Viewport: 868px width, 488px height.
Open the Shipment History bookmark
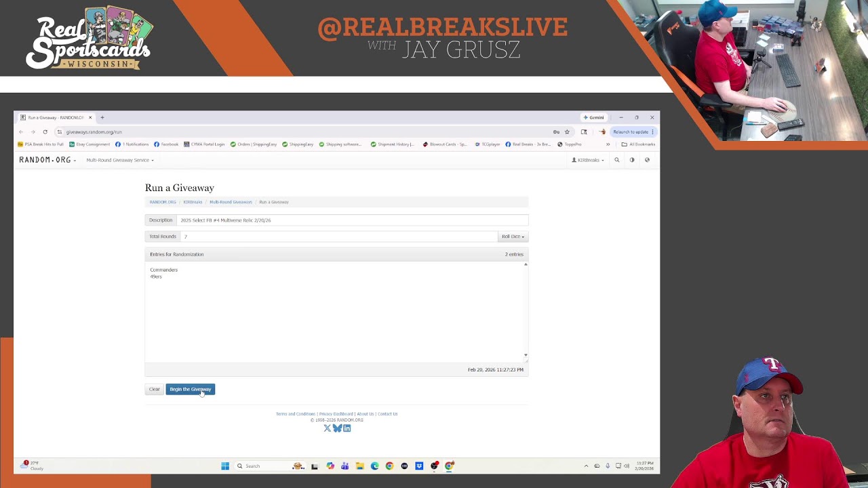pyautogui.click(x=393, y=144)
